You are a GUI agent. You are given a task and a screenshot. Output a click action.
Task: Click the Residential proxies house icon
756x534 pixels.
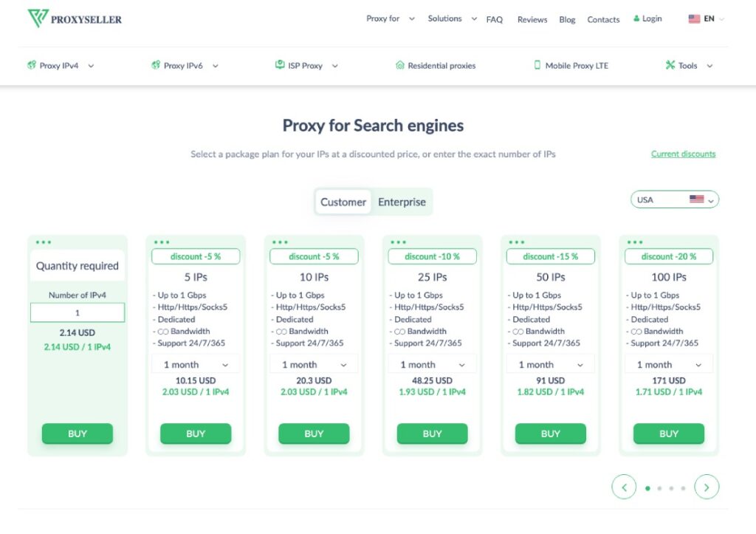pyautogui.click(x=399, y=65)
